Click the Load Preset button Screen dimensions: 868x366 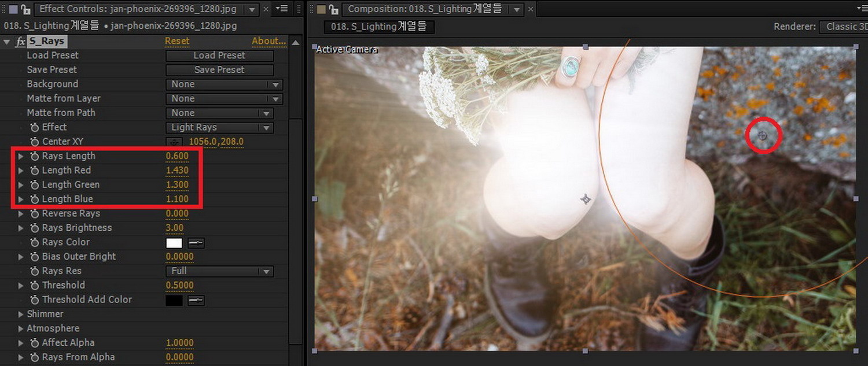coord(220,56)
